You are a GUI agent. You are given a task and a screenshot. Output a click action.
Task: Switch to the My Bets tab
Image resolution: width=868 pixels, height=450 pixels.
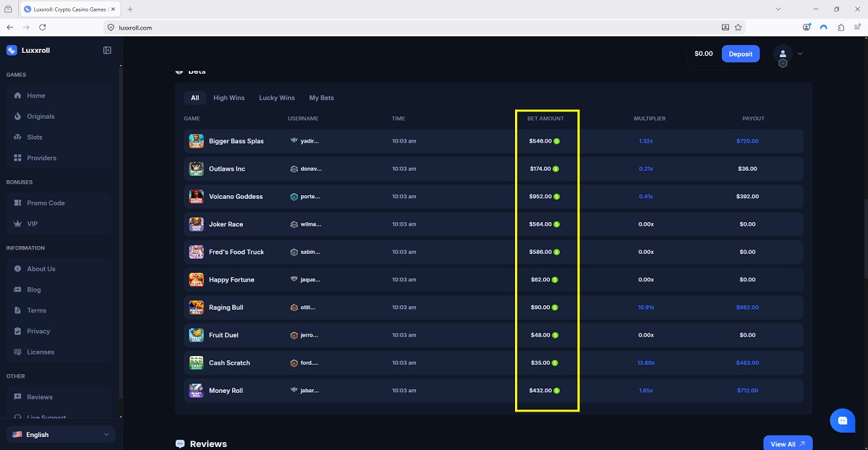(322, 98)
